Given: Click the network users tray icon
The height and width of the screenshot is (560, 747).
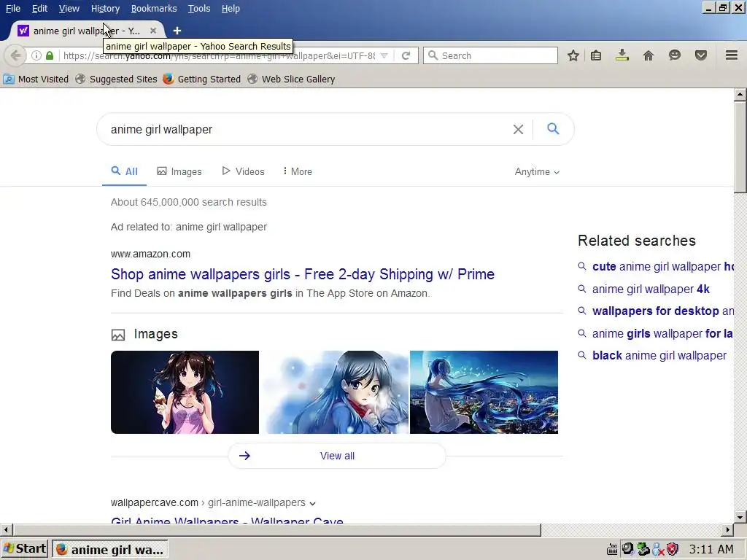Looking at the screenshot, I should tap(658, 550).
